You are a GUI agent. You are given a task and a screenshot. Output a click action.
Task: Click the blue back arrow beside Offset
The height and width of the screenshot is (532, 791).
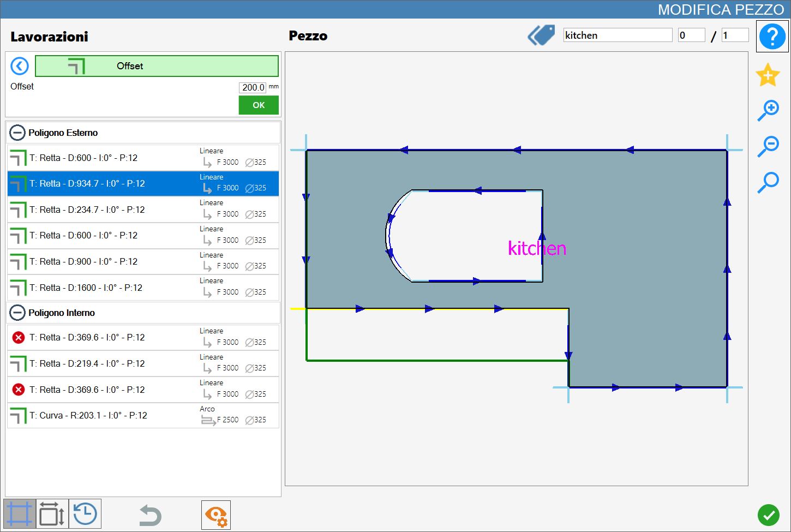click(20, 66)
